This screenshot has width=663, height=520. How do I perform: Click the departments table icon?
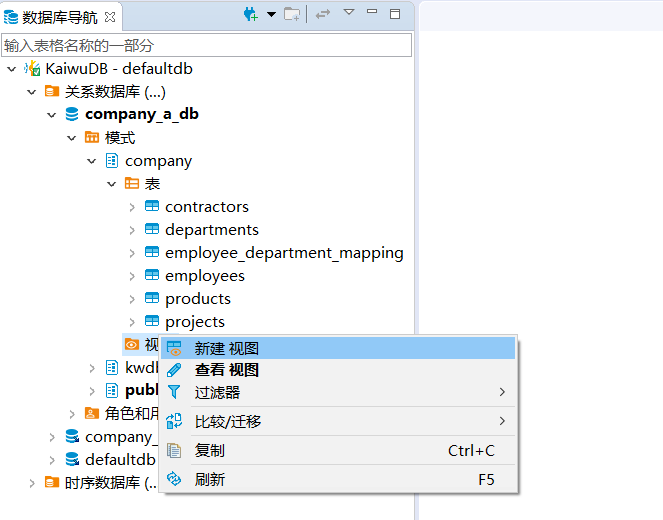pos(152,230)
